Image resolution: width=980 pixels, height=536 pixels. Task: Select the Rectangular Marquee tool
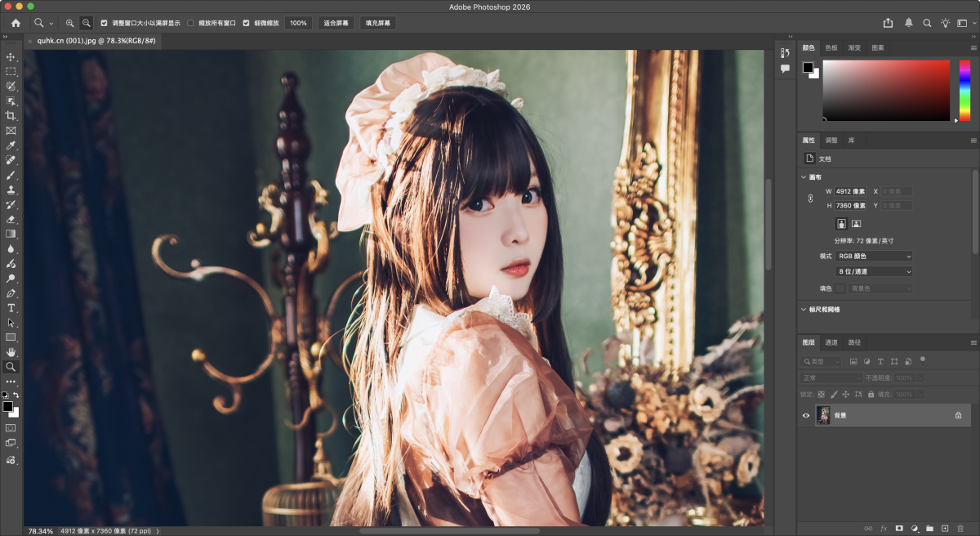[x=11, y=72]
